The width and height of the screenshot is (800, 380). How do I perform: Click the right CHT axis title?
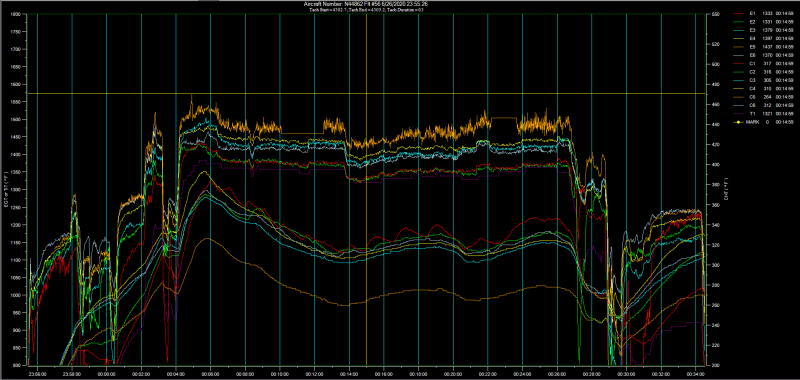pos(725,190)
